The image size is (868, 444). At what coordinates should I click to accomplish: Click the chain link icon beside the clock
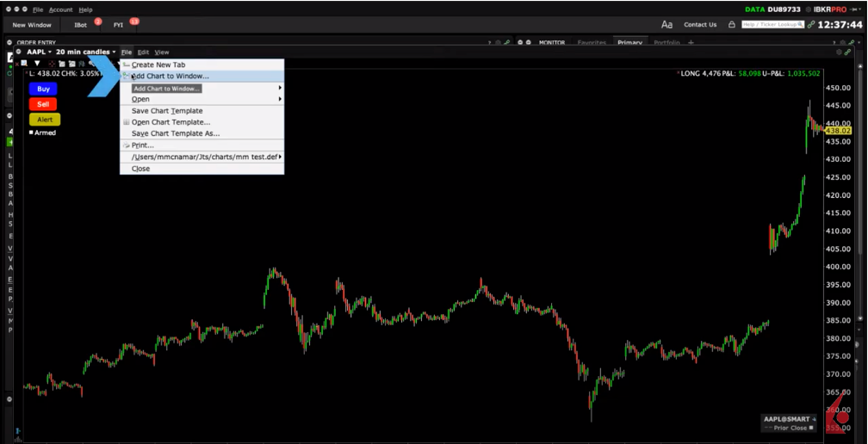(810, 25)
